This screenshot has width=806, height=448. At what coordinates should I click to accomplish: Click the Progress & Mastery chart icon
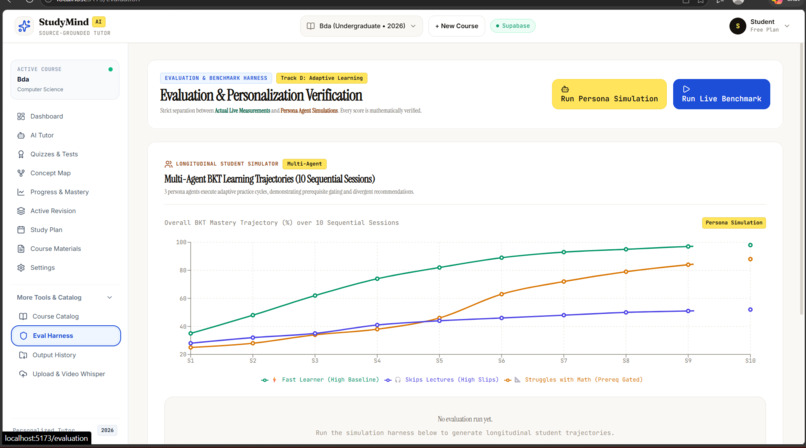[x=21, y=192]
